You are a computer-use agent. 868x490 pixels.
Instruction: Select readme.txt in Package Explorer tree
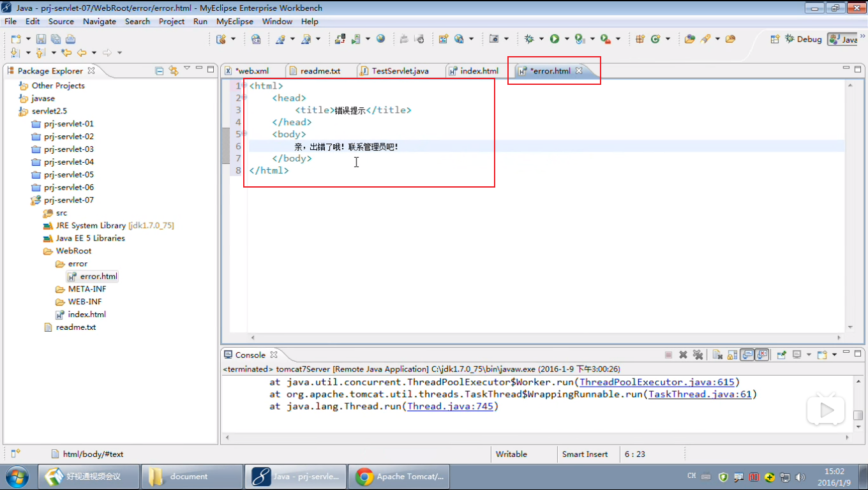pos(70,327)
